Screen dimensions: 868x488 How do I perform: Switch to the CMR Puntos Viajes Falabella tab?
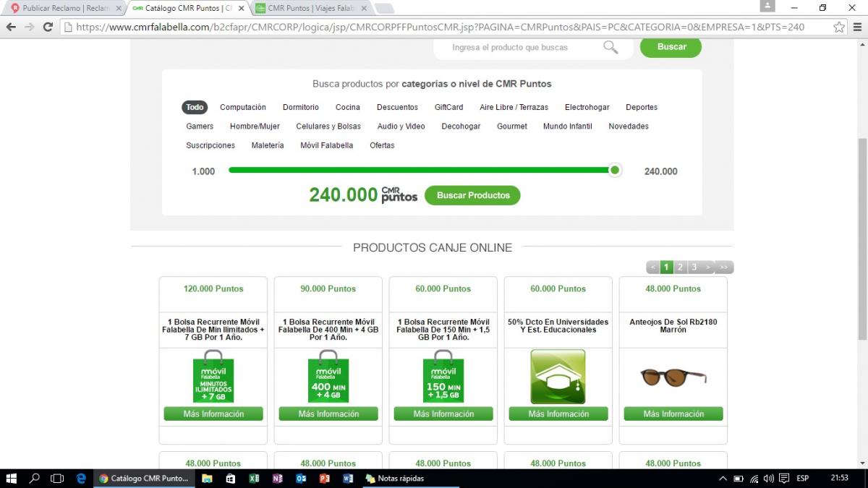[x=311, y=8]
